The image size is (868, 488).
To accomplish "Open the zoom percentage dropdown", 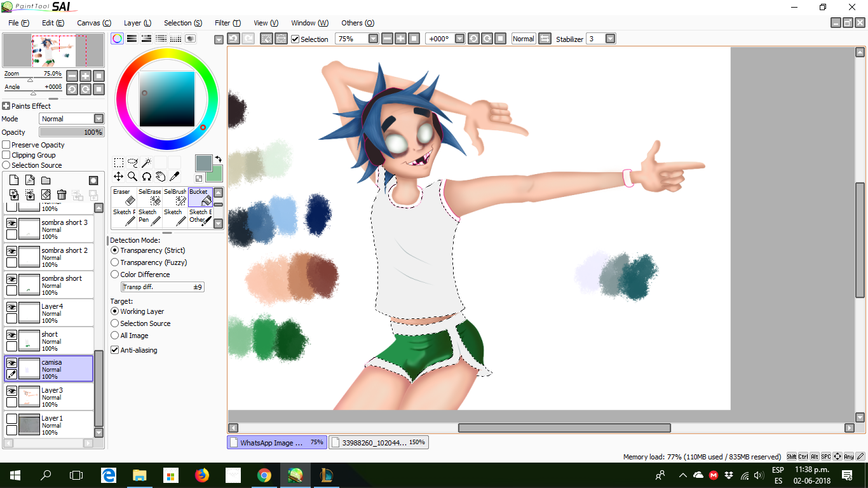I will pos(373,39).
